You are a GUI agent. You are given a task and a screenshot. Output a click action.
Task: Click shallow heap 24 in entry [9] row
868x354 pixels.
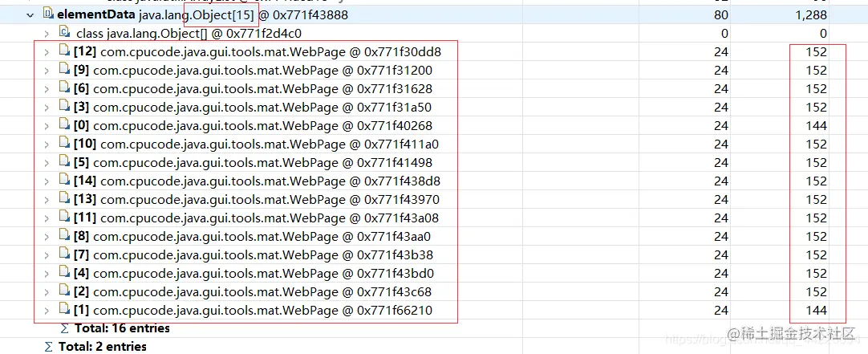721,71
